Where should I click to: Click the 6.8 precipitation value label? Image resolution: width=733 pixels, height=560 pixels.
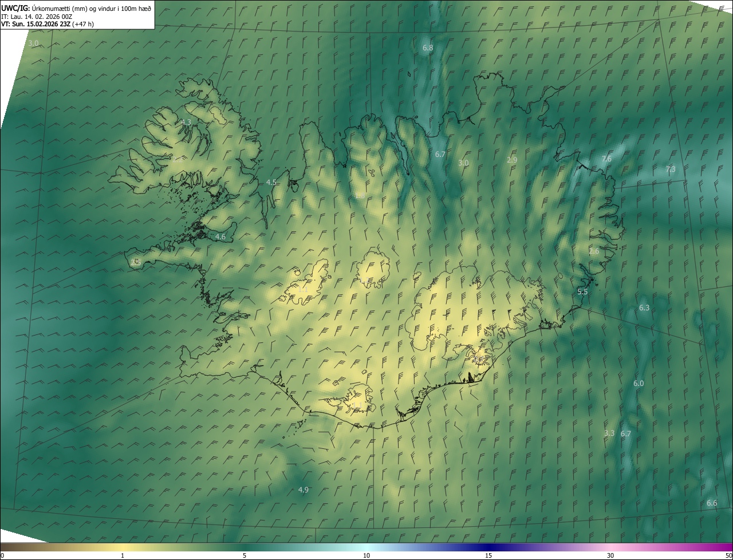pyautogui.click(x=428, y=48)
